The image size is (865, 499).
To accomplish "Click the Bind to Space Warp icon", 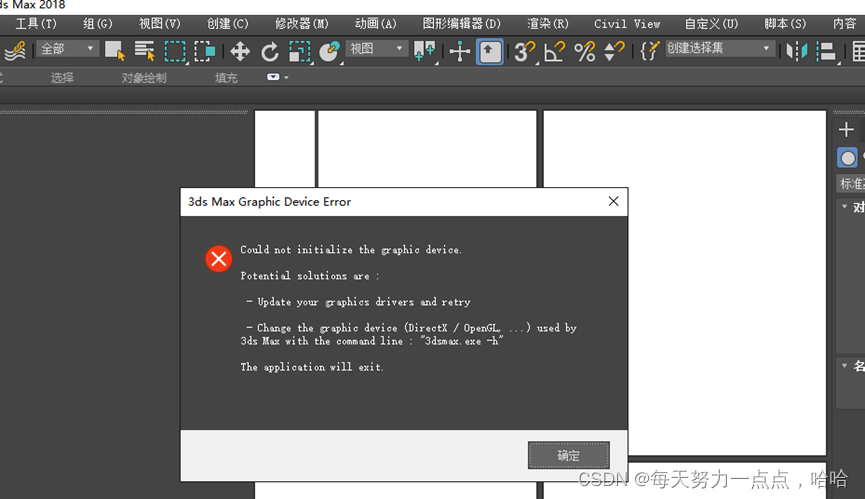I will (x=15, y=51).
